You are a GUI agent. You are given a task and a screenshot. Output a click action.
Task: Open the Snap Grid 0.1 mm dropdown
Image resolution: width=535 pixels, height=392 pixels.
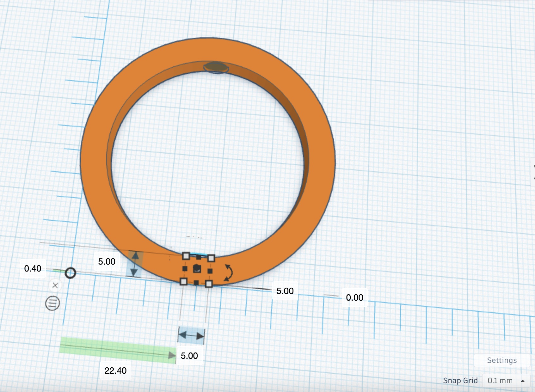(x=506, y=381)
